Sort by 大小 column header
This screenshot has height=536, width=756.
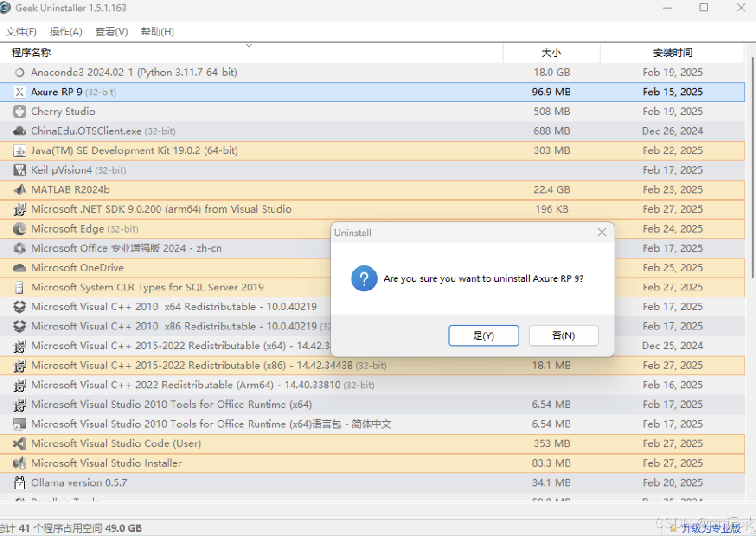tap(552, 53)
